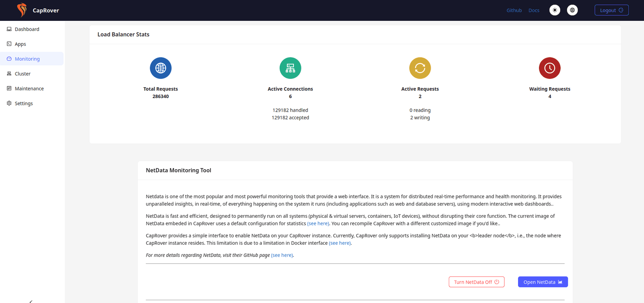Click the Active Connections label

point(290,89)
